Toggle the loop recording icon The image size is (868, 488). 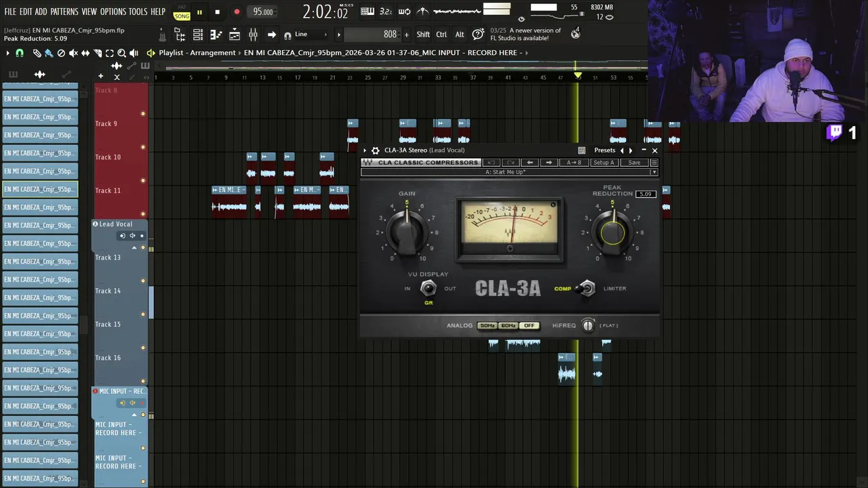click(404, 12)
